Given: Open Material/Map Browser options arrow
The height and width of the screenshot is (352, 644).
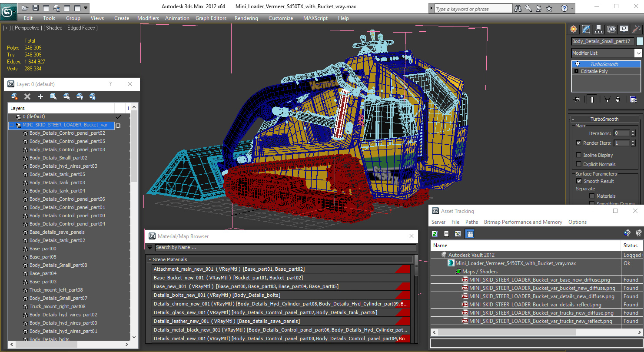Looking at the screenshot, I should (x=150, y=247).
